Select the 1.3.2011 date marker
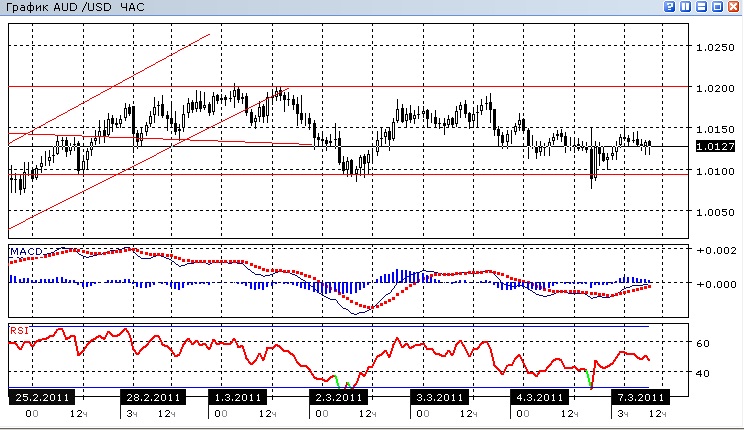Screen dimensions: 744x430 pyautogui.click(x=238, y=397)
